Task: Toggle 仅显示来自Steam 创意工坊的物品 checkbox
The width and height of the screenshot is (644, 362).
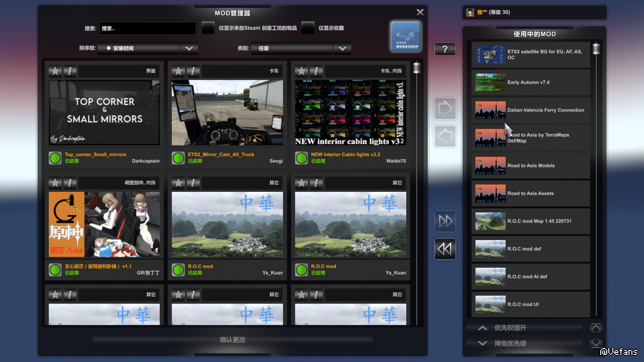Action: coord(208,28)
